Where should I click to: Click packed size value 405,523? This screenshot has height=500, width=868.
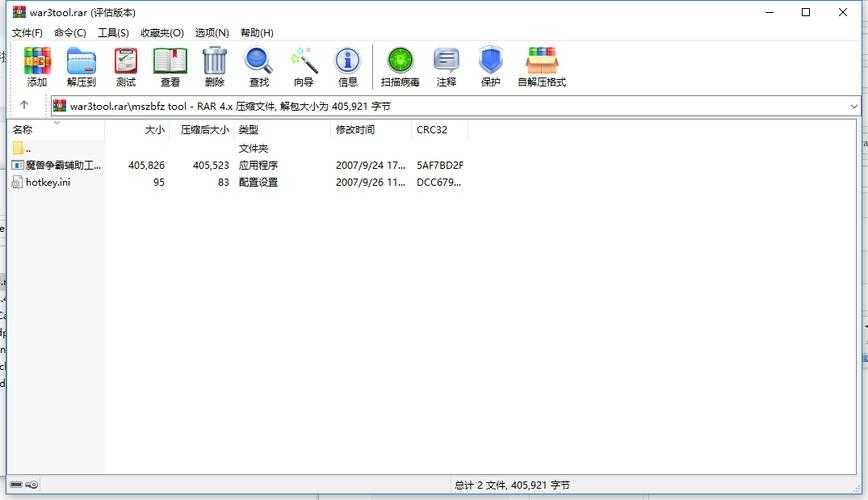(x=211, y=165)
